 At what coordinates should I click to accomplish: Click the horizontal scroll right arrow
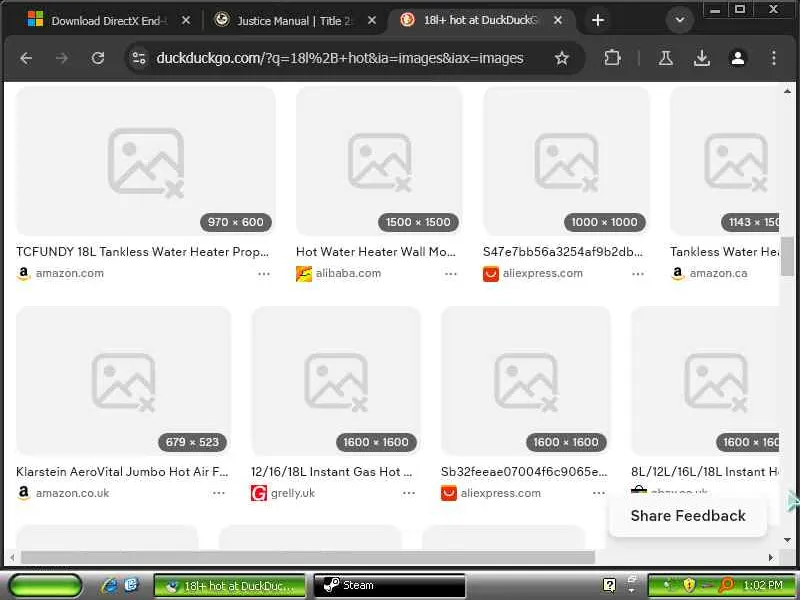click(771, 558)
